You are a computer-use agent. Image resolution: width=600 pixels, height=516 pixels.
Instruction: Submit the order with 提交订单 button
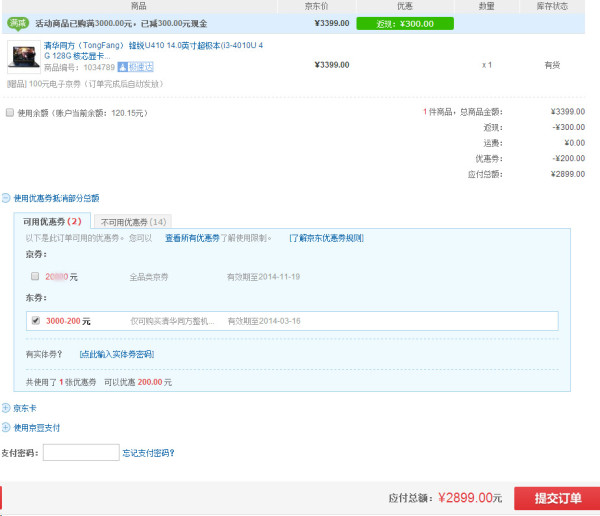tap(557, 498)
